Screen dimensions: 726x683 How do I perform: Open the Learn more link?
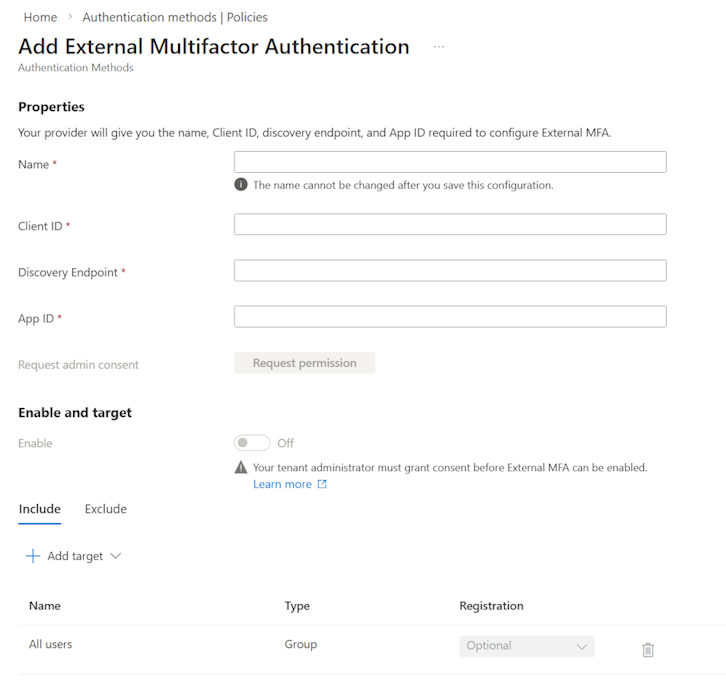282,485
